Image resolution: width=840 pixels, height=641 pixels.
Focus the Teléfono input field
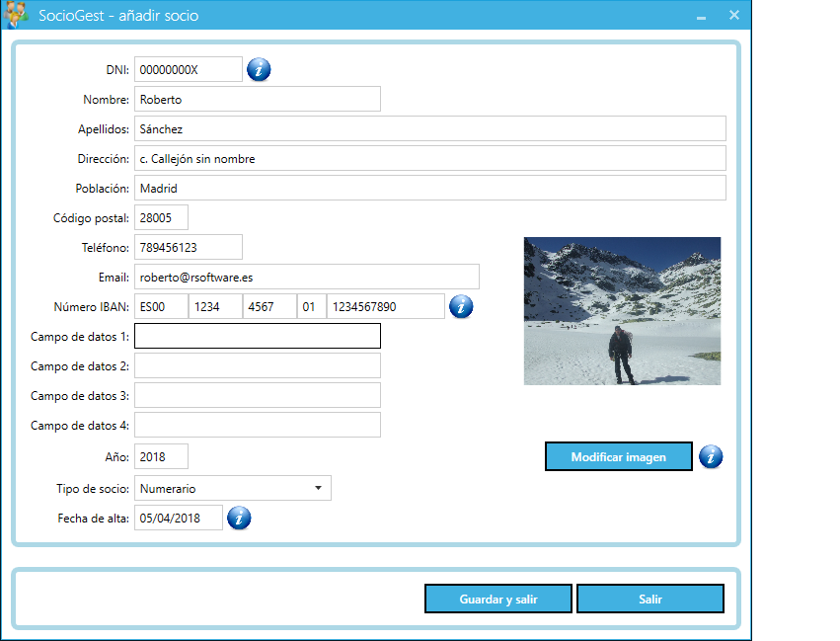[x=188, y=247]
